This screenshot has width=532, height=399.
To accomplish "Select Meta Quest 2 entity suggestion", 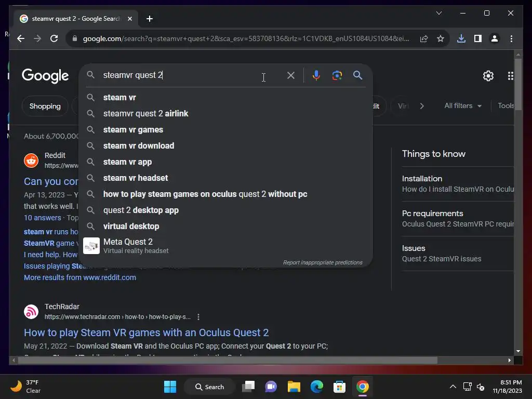I will click(225, 246).
